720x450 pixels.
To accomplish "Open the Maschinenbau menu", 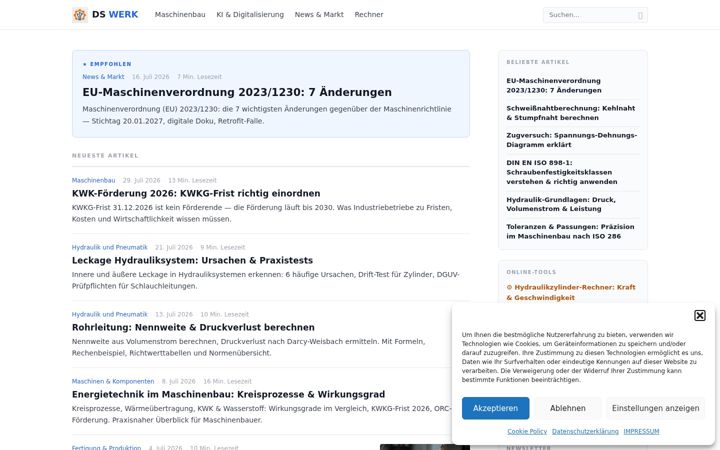I will (x=180, y=15).
